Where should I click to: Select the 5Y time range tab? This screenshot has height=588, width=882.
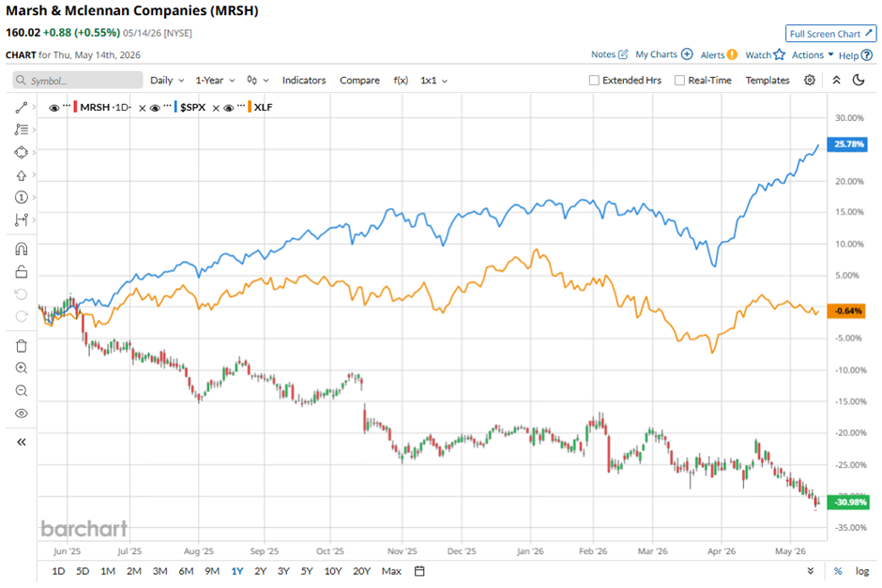click(x=307, y=571)
